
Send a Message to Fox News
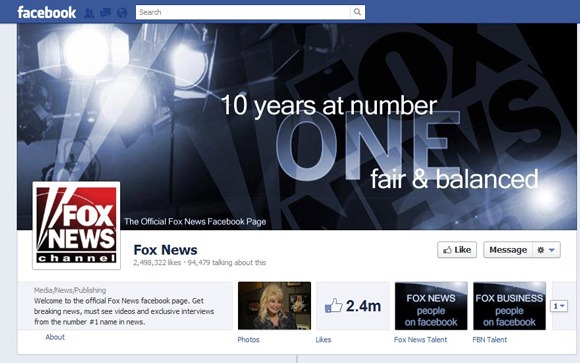(508, 250)
